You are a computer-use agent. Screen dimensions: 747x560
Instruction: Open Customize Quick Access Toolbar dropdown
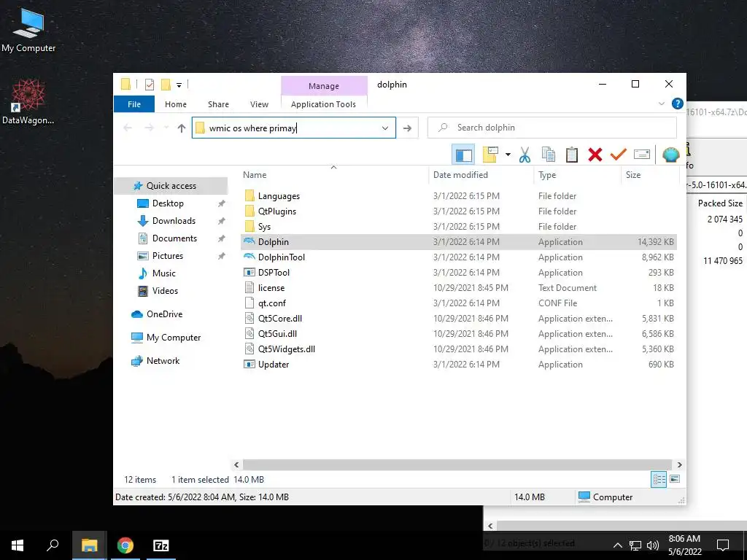tap(179, 85)
